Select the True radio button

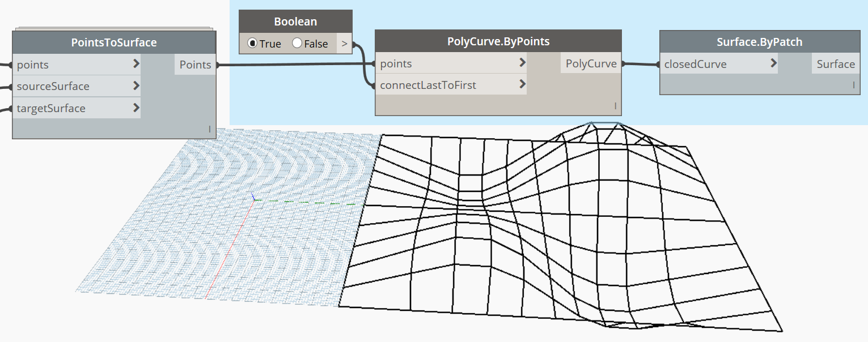coord(252,44)
